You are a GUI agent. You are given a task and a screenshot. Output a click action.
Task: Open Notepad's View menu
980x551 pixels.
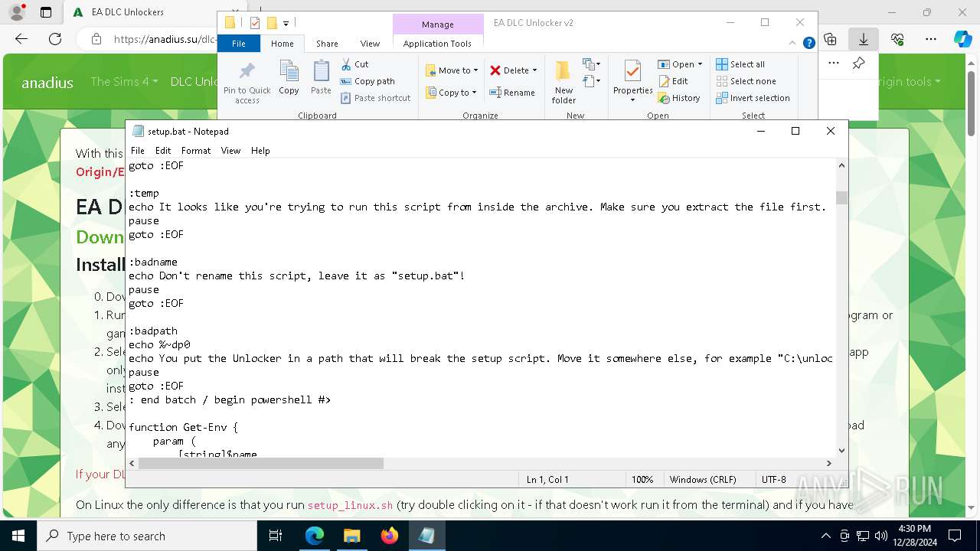tap(231, 151)
